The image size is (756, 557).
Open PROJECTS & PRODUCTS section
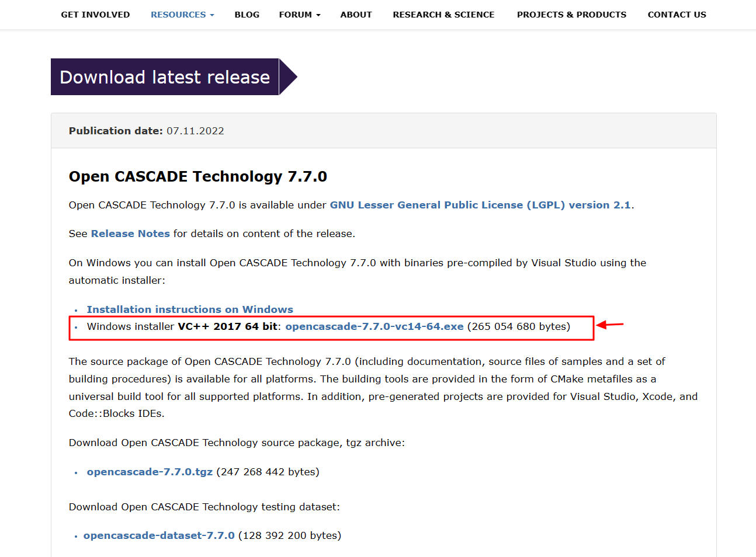click(571, 15)
